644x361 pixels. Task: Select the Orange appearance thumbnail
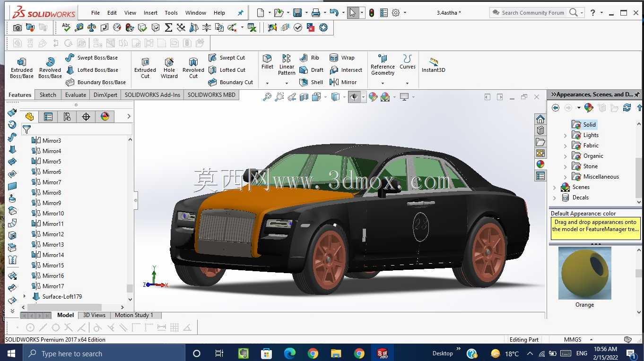coord(585,273)
